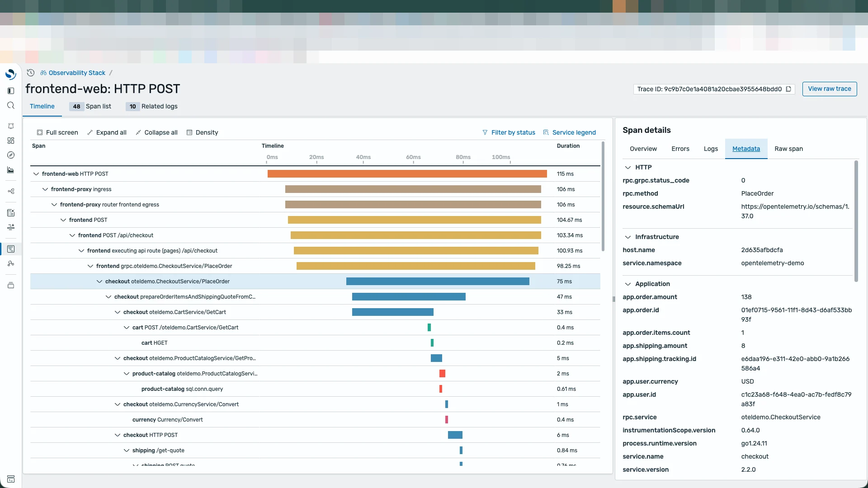
Task: Open the area chart icon in the sidebar
Action: pyautogui.click(x=11, y=170)
